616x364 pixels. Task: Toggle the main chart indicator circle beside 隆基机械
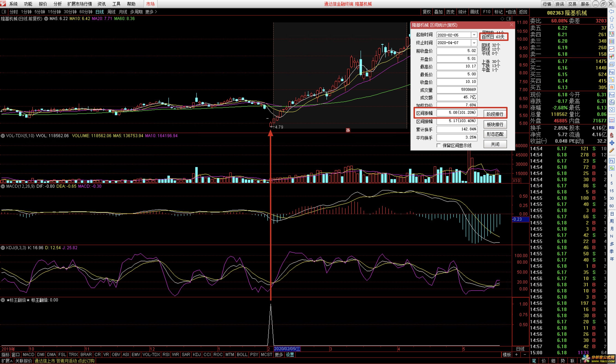(46, 19)
